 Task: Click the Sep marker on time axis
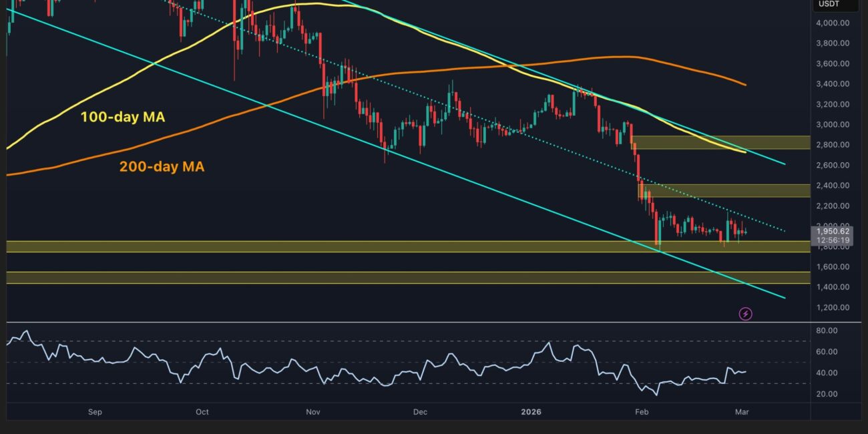tap(94, 412)
